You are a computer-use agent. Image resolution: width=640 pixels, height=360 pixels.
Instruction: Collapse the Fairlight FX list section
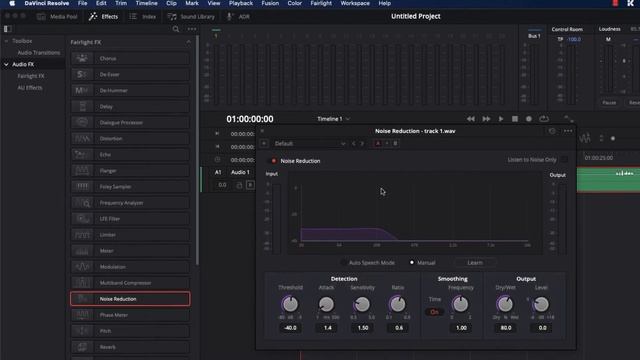188,42
